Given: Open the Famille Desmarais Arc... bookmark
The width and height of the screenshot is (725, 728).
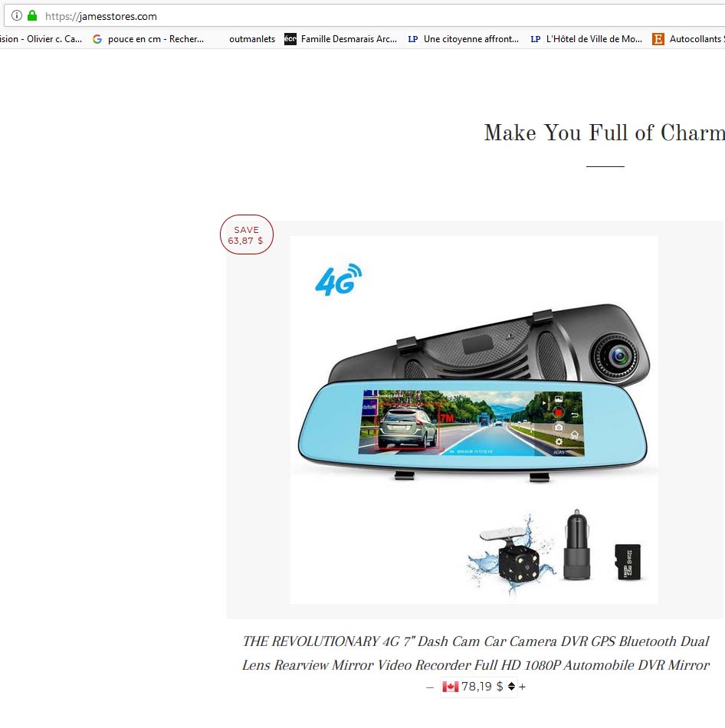Looking at the screenshot, I should pyautogui.click(x=341, y=39).
